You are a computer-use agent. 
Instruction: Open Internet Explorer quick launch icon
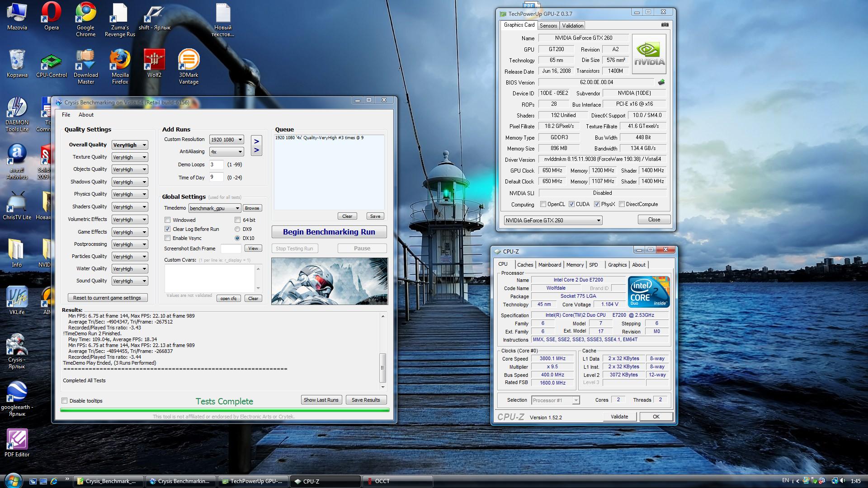click(54, 481)
